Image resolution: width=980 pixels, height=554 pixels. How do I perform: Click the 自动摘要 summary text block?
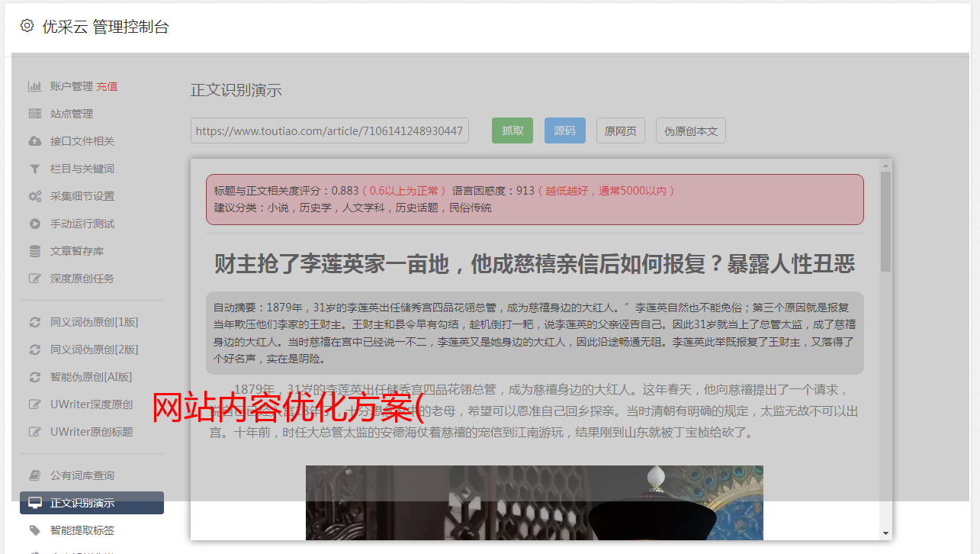[x=535, y=333]
